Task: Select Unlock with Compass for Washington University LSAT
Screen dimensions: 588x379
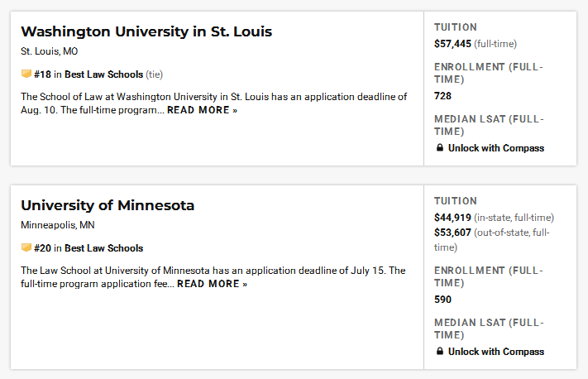Action: [x=495, y=148]
